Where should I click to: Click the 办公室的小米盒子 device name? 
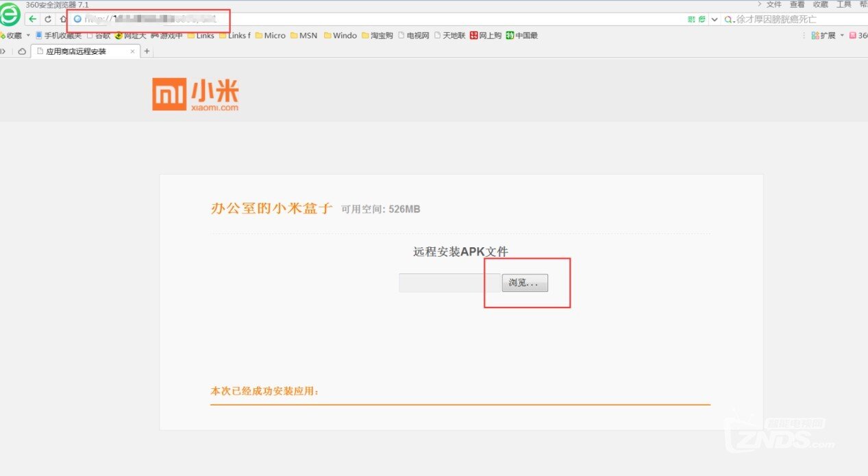272,209
